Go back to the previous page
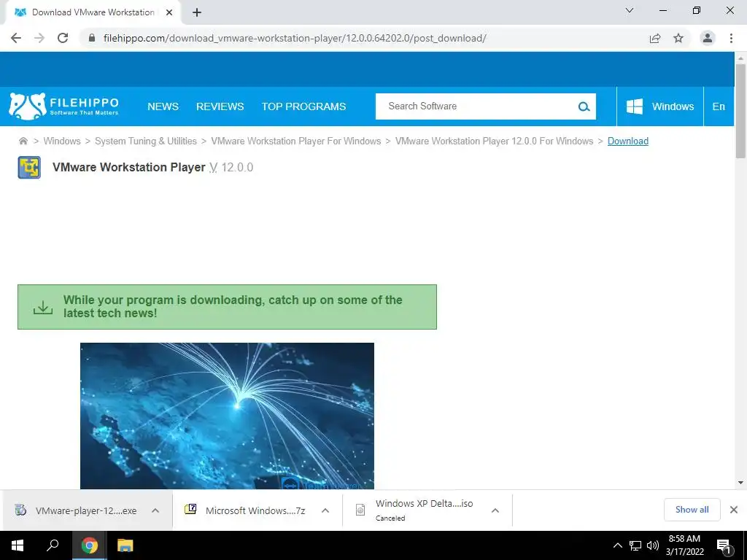 [x=16, y=38]
